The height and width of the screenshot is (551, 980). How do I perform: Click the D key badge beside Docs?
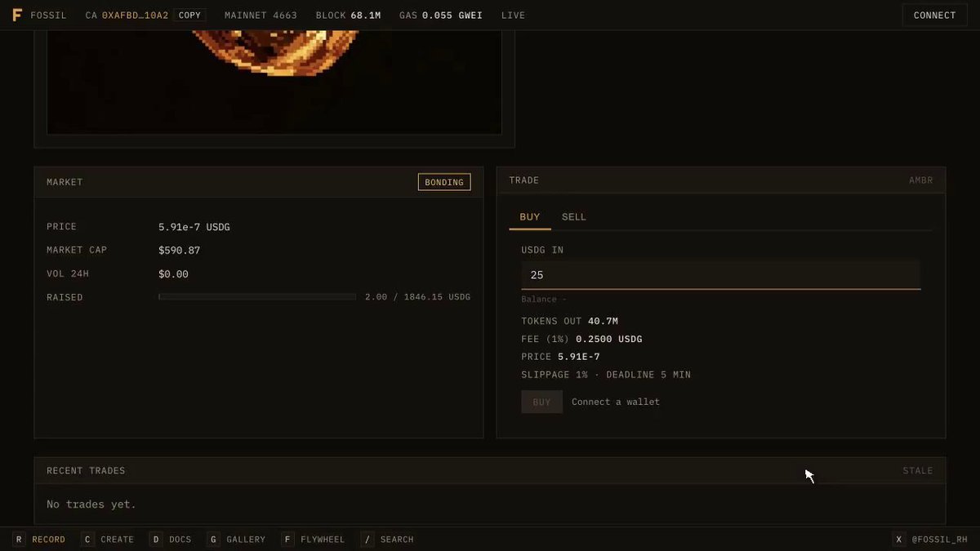click(156, 540)
